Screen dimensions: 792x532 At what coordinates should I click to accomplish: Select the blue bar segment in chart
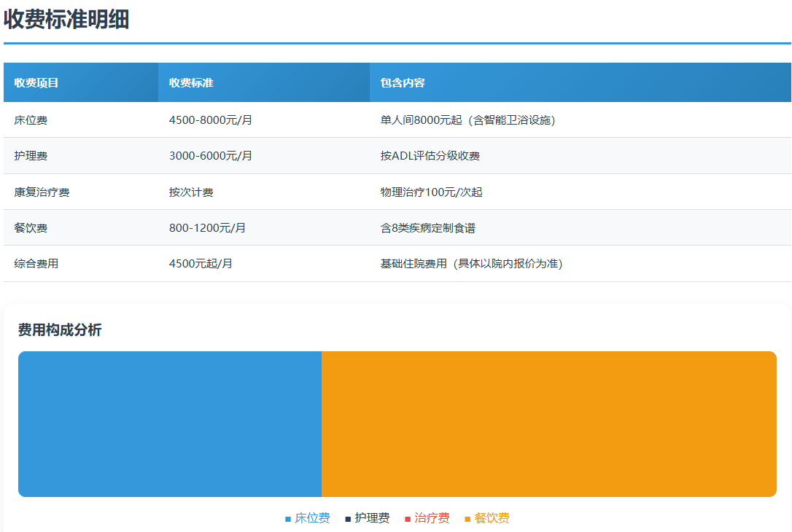(x=170, y=424)
